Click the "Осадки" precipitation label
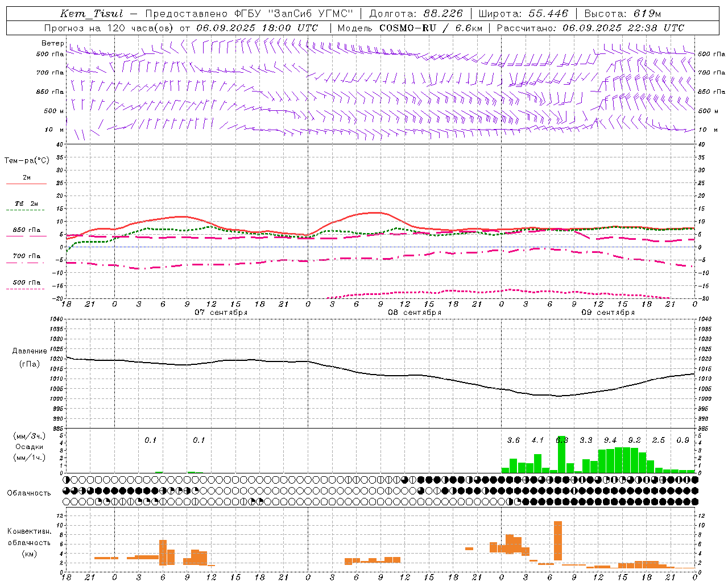Image resolution: width=728 pixels, height=582 pixels. click(30, 447)
